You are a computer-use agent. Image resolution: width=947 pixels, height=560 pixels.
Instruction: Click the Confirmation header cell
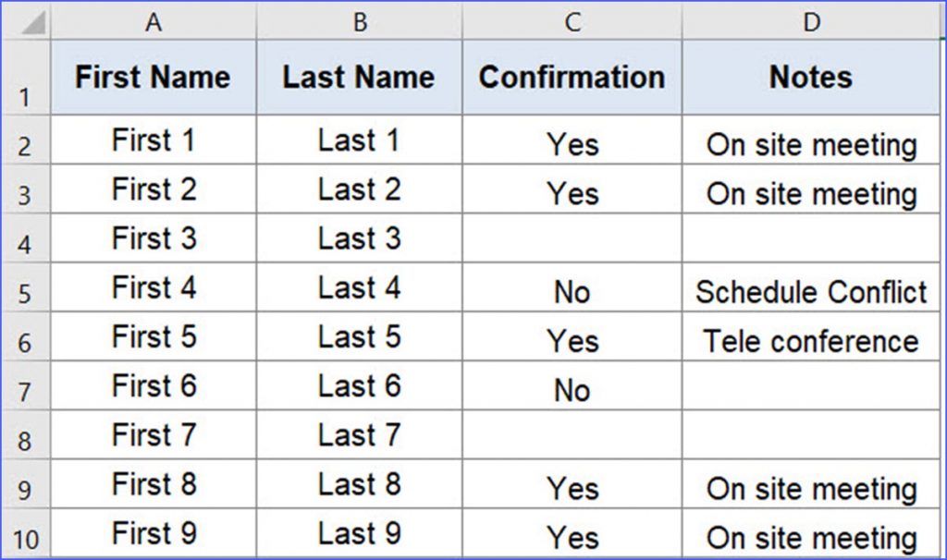(x=571, y=78)
